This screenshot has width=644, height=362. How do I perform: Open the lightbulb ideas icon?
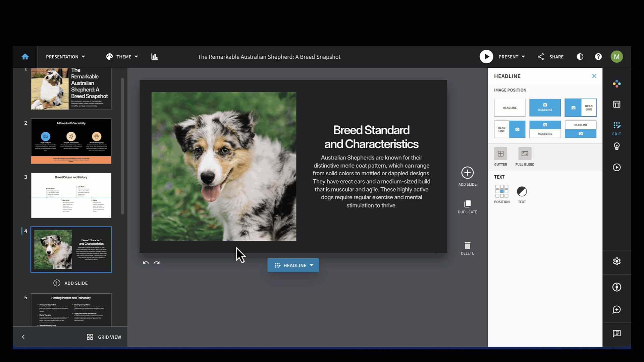click(x=616, y=146)
